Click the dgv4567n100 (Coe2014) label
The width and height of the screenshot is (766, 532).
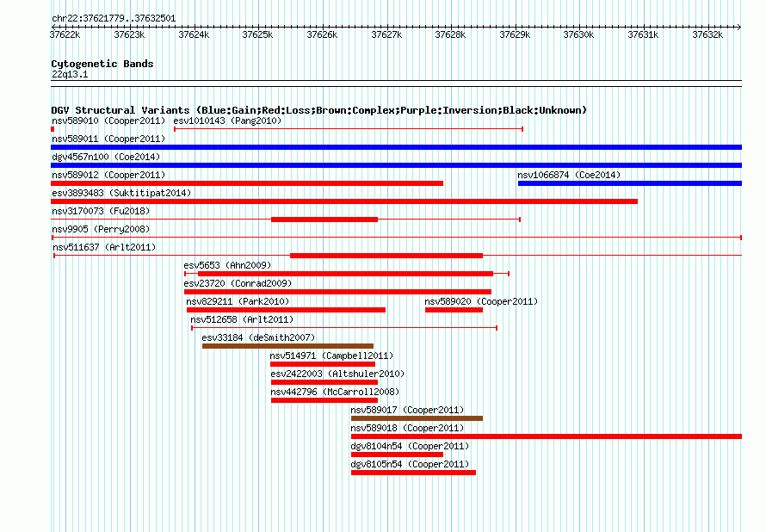pos(106,157)
